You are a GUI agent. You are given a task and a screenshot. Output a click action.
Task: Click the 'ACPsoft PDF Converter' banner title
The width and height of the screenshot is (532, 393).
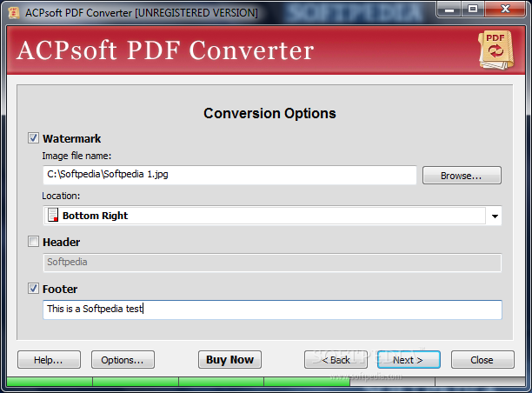tap(165, 50)
